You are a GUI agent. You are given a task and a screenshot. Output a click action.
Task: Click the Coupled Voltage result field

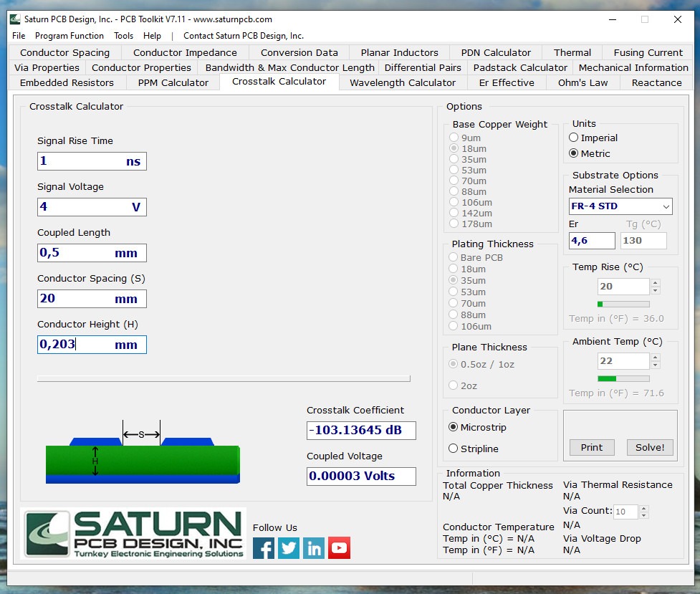[361, 476]
